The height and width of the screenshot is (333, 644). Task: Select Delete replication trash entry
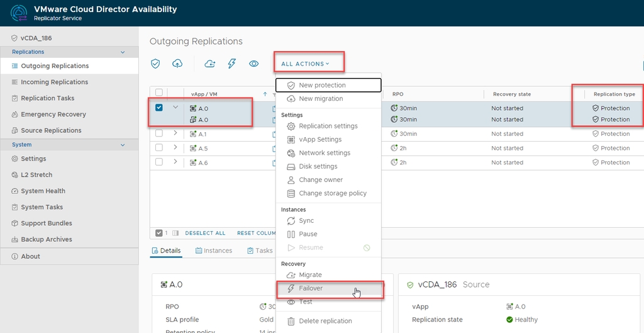[x=325, y=321]
